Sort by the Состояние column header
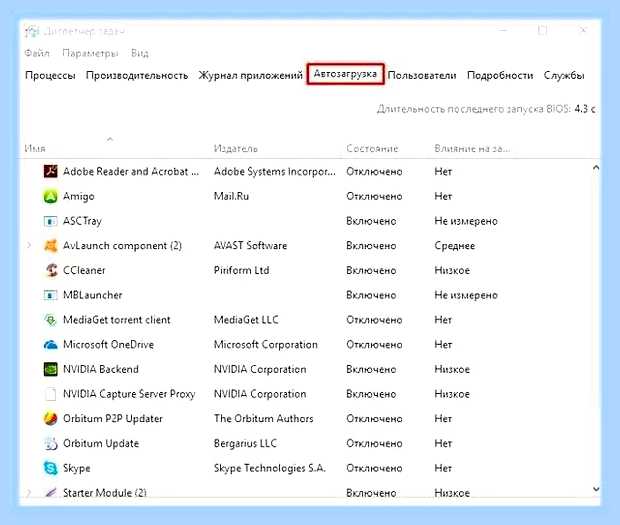This screenshot has width=620, height=525. [372, 148]
